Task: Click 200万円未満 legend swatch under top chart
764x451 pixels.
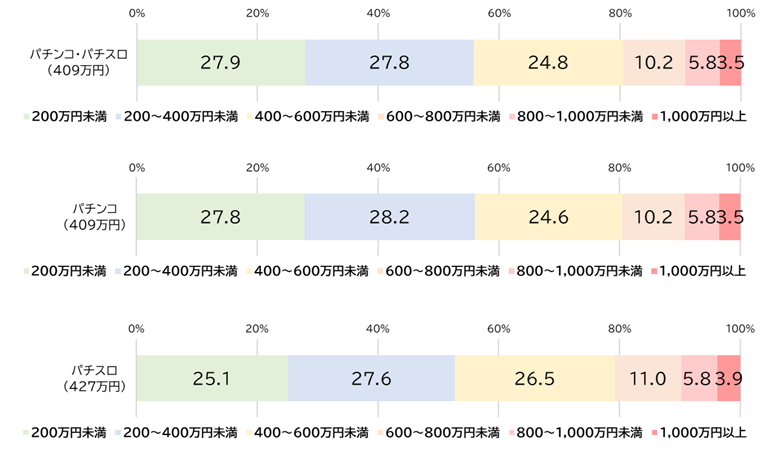Action: point(27,117)
